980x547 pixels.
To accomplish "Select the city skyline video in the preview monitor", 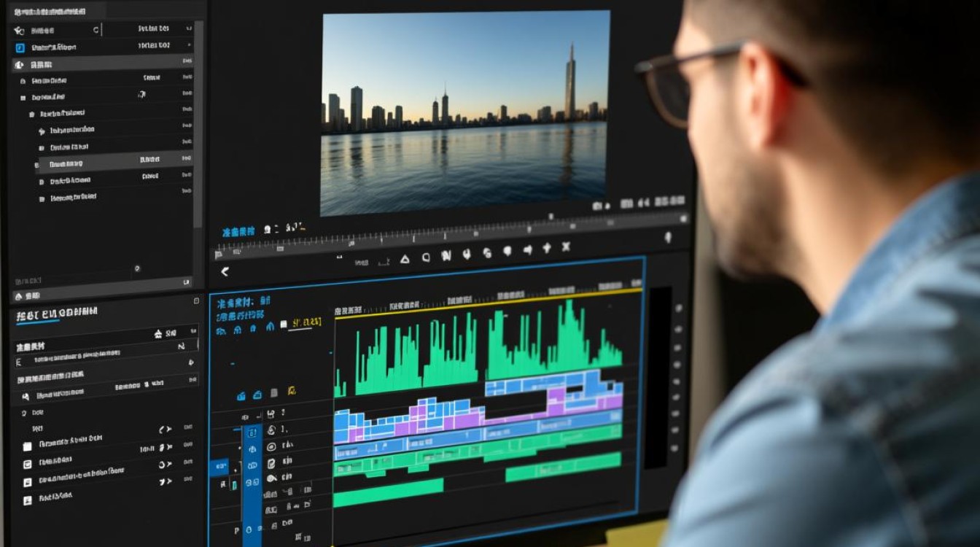I will (x=465, y=113).
